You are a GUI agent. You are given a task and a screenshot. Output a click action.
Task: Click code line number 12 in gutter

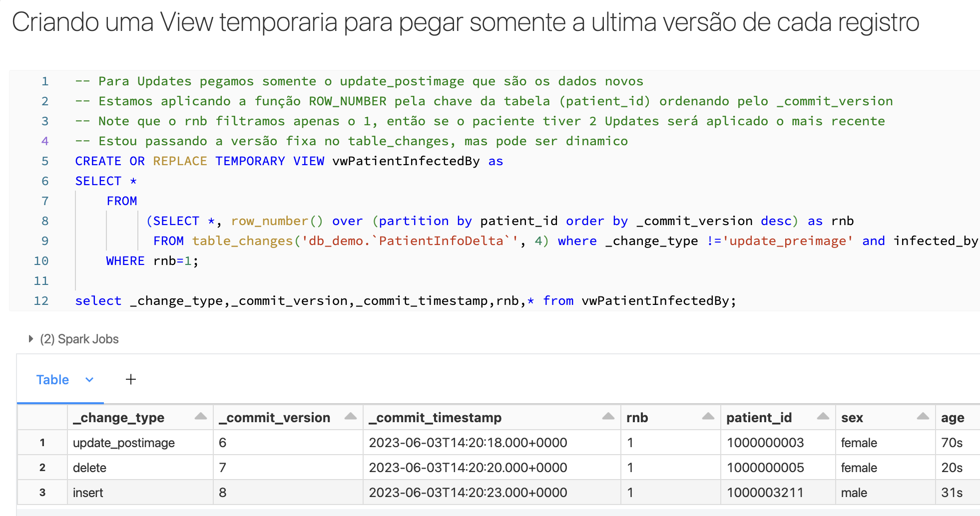41,301
